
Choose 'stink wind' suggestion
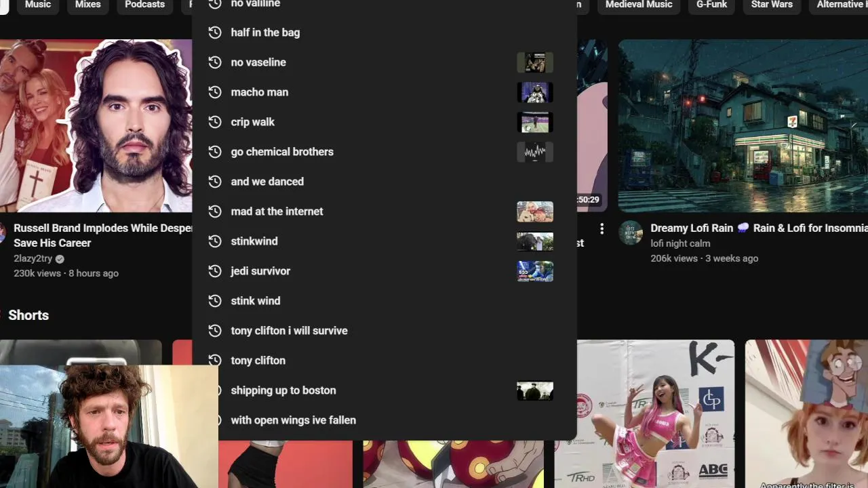point(384,301)
